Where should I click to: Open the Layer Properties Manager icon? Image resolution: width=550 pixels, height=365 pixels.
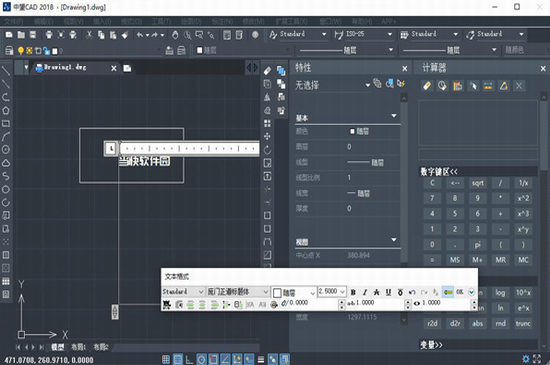[x=9, y=51]
